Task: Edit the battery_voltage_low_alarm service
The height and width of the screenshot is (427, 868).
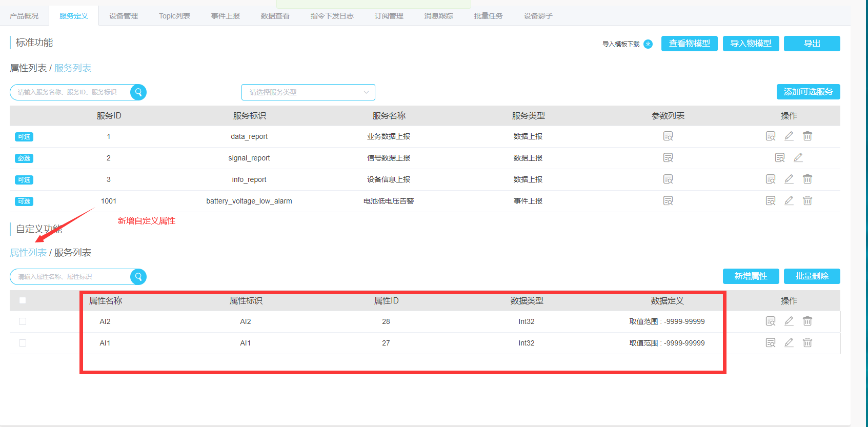Action: [x=789, y=200]
